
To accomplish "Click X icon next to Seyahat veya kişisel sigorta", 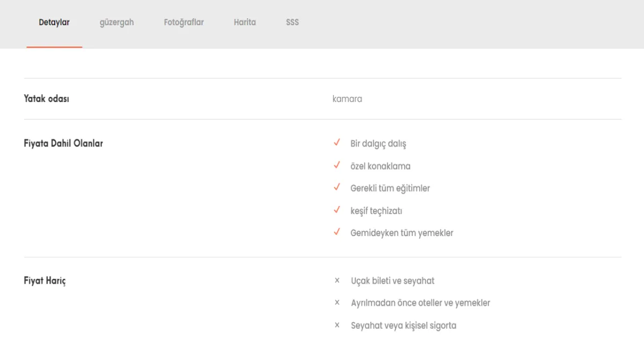I will 337,326.
